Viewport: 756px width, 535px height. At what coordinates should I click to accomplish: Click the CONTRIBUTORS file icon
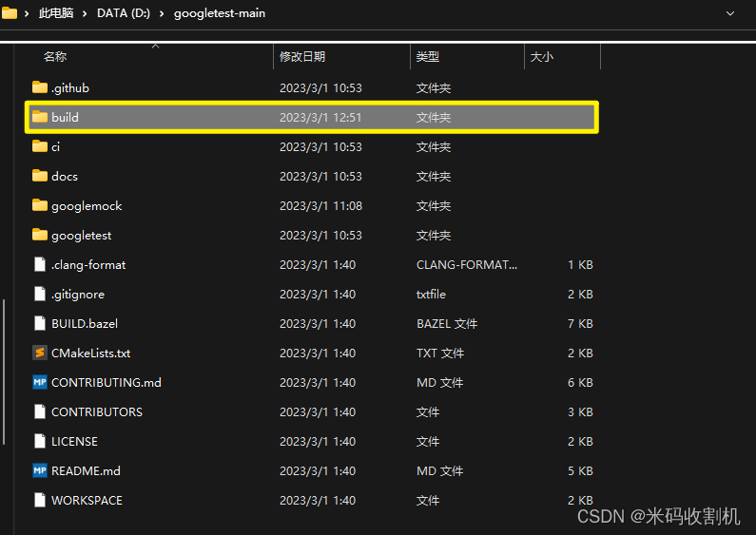tap(40, 411)
